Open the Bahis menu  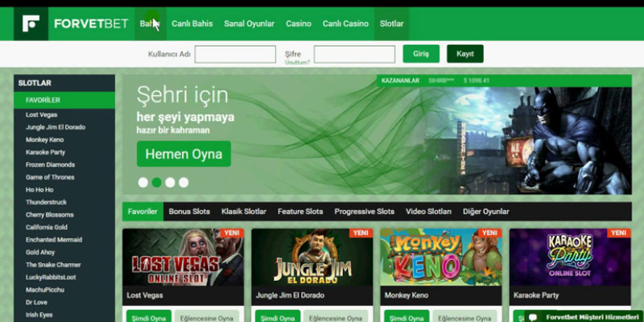[151, 23]
